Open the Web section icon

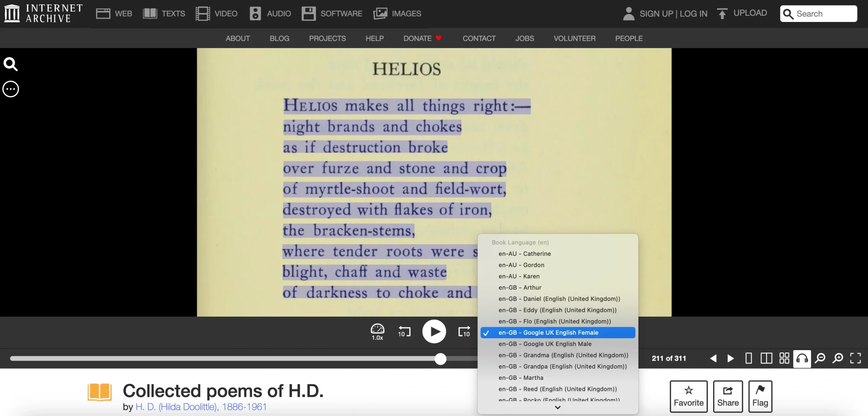(x=103, y=13)
